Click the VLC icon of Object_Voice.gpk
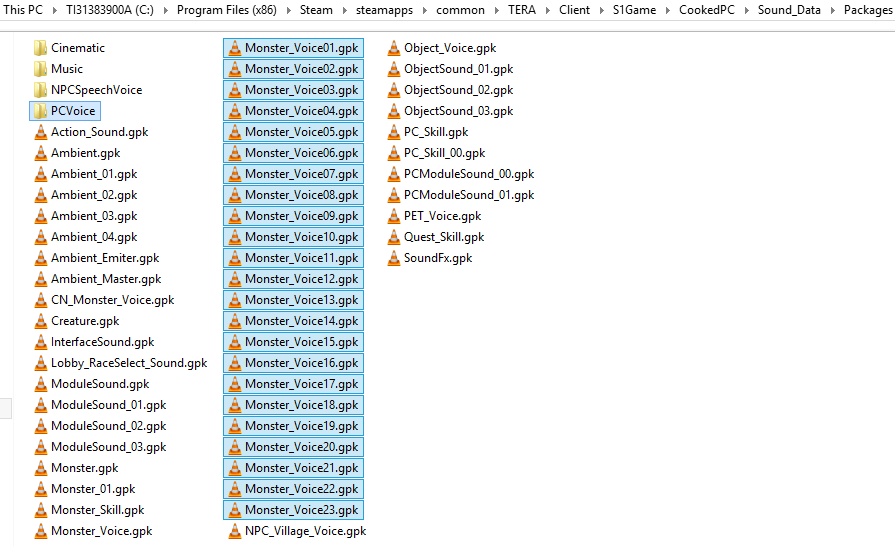 click(394, 48)
